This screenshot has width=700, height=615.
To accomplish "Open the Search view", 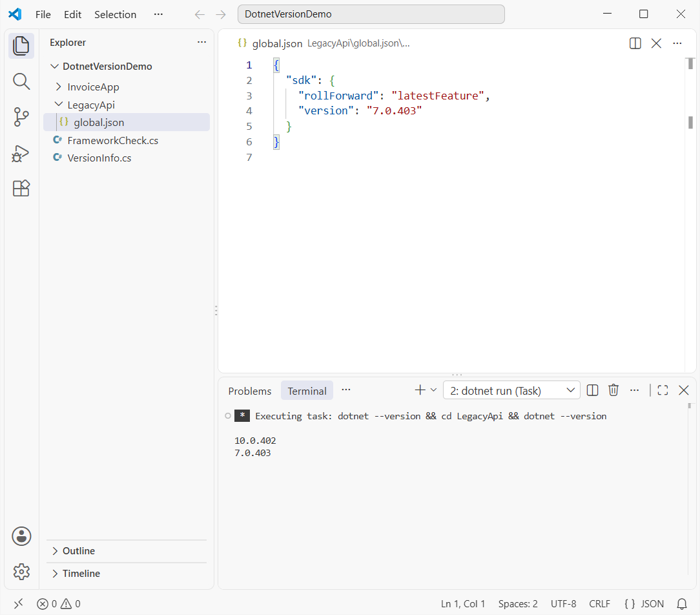I will (21, 81).
